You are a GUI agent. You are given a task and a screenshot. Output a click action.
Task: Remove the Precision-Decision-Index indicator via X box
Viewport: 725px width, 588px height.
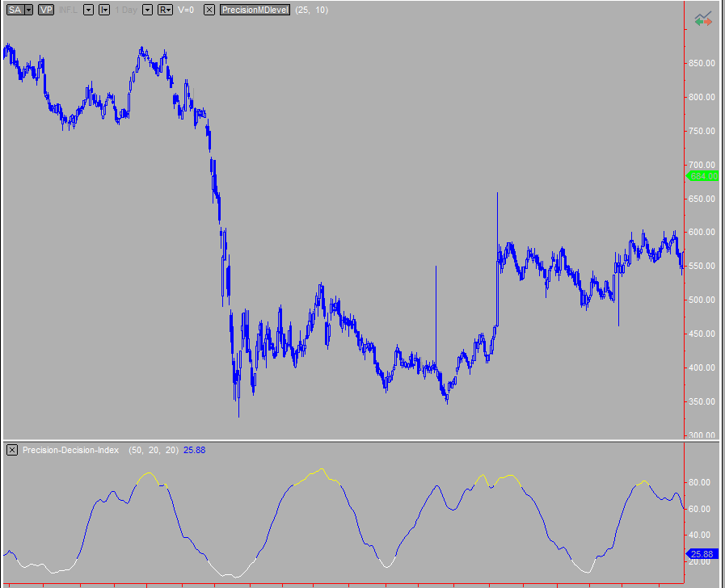tap(12, 450)
